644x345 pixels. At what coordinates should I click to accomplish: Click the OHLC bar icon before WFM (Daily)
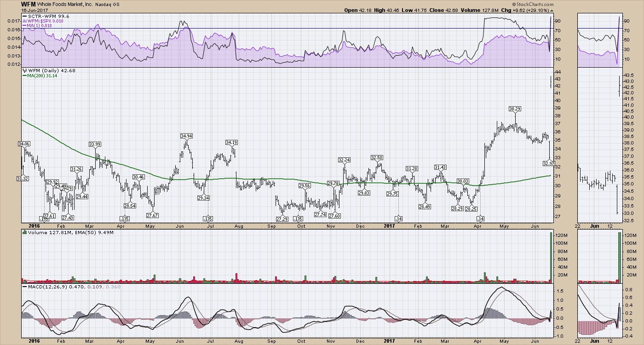(x=23, y=70)
